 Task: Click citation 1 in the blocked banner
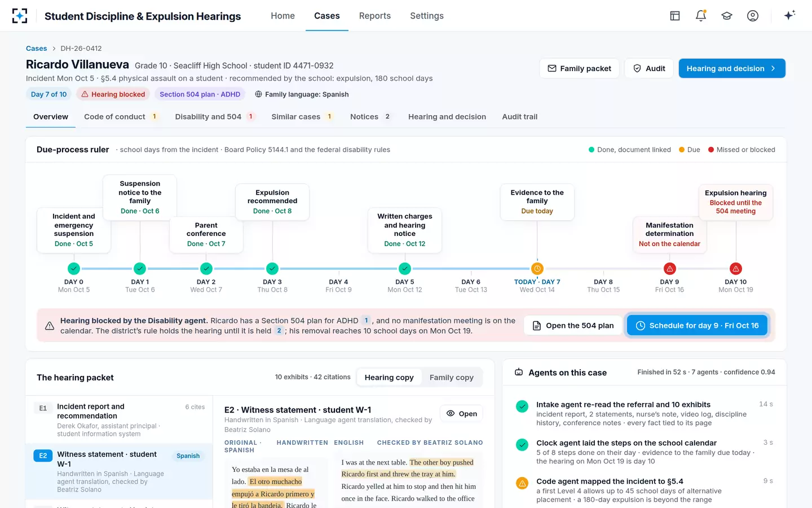coord(366,321)
